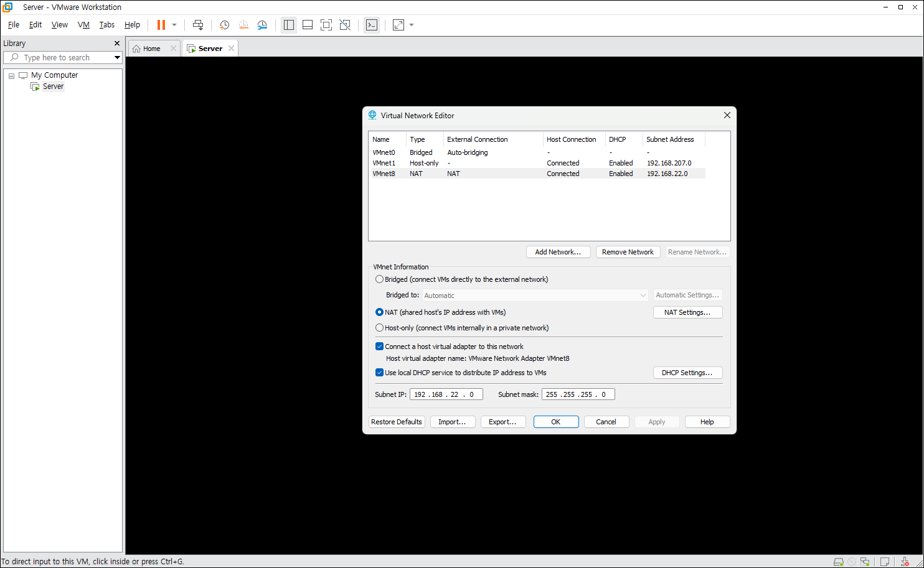The image size is (924, 568).
Task: Click the Unity mode toolbar icon
Action: pos(345,25)
